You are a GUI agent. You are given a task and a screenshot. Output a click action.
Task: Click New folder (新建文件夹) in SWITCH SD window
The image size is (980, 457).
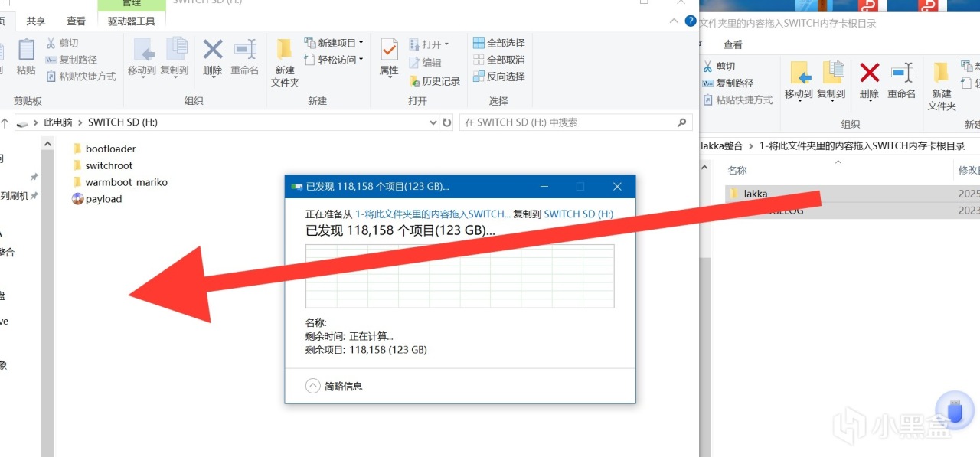(x=285, y=61)
